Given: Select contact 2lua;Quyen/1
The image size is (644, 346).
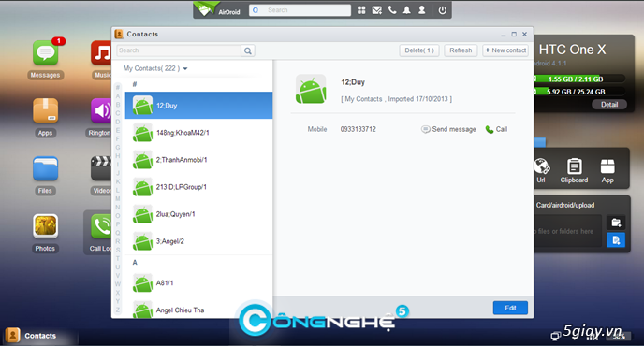Looking at the screenshot, I should point(198,214).
